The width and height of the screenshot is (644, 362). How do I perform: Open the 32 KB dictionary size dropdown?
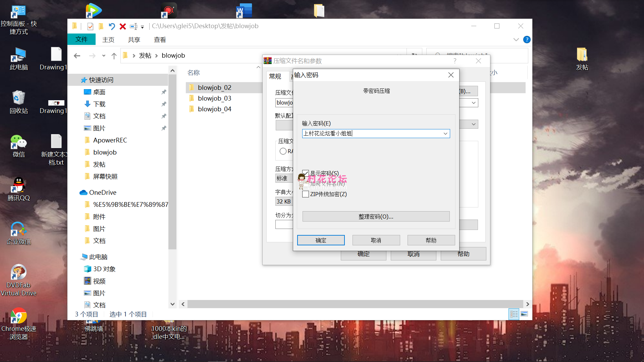284,201
